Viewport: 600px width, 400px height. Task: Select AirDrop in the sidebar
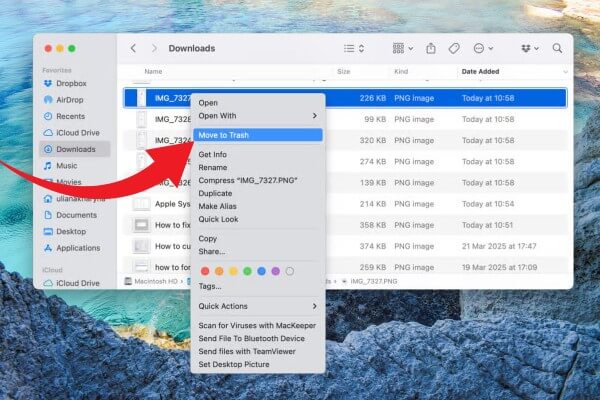(x=69, y=100)
